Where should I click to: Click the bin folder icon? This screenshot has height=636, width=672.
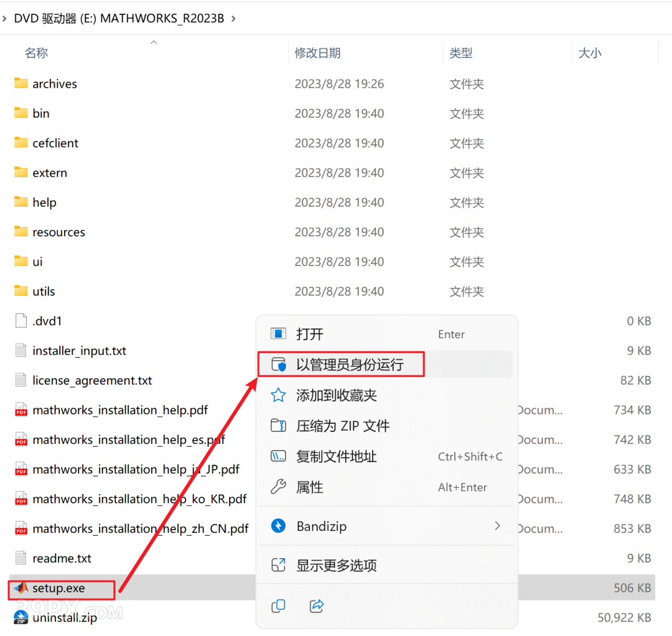point(21,113)
